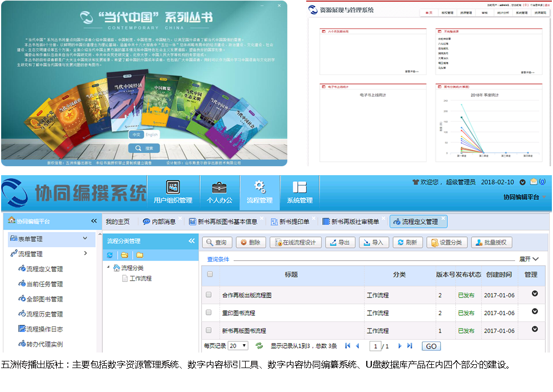The image size is (553, 392).
Task: Click refresh icon in 流程分类管理 toolbar
Action: point(109,255)
